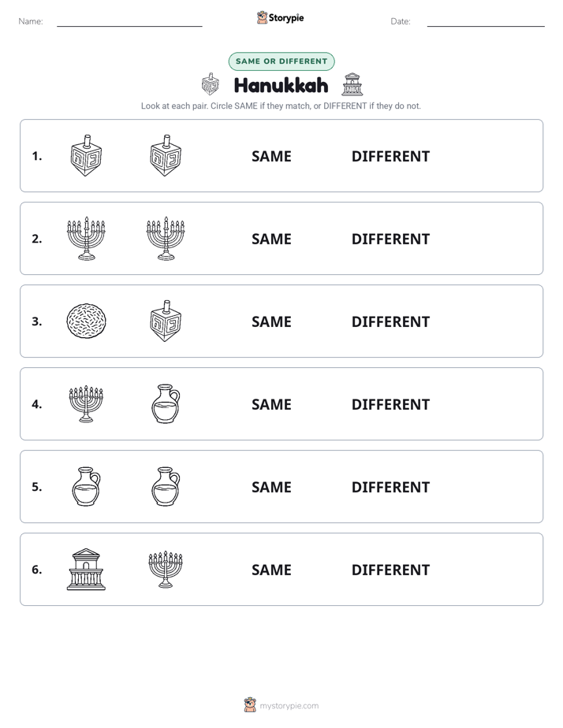Screen dimensions: 563x728
Task: Click the dreidel picture in row 3
Action: pyautogui.click(x=166, y=321)
